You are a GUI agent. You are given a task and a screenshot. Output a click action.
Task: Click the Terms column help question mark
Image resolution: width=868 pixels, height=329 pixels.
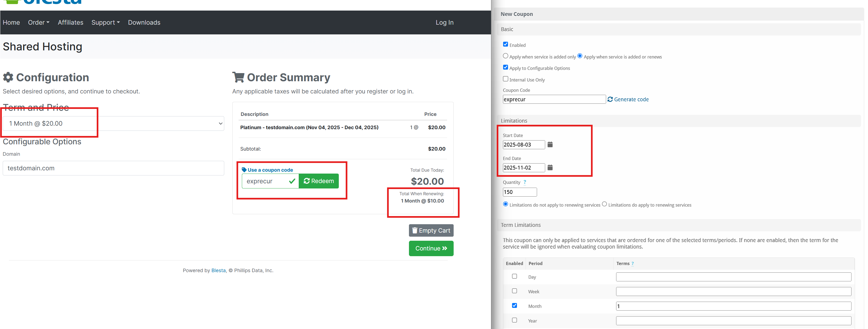tap(632, 264)
